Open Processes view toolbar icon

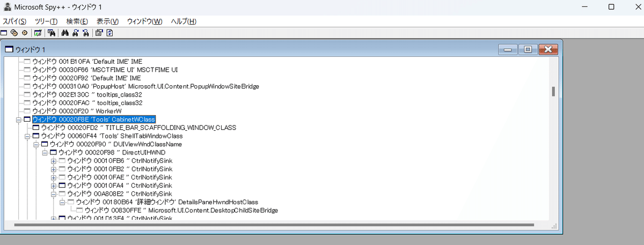[14, 33]
